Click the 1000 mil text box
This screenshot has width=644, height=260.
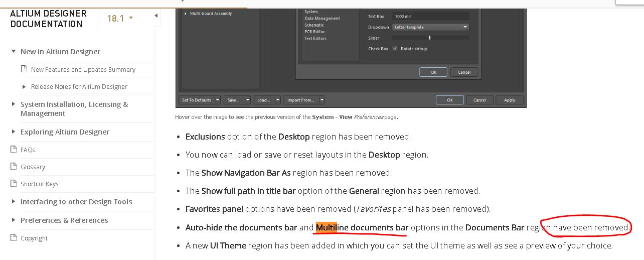coord(430,17)
